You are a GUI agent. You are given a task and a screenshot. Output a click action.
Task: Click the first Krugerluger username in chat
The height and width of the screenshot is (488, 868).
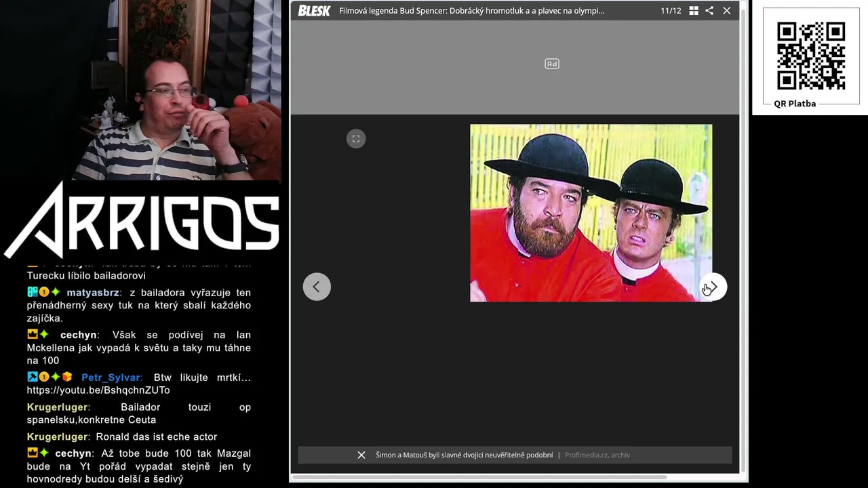(58, 407)
